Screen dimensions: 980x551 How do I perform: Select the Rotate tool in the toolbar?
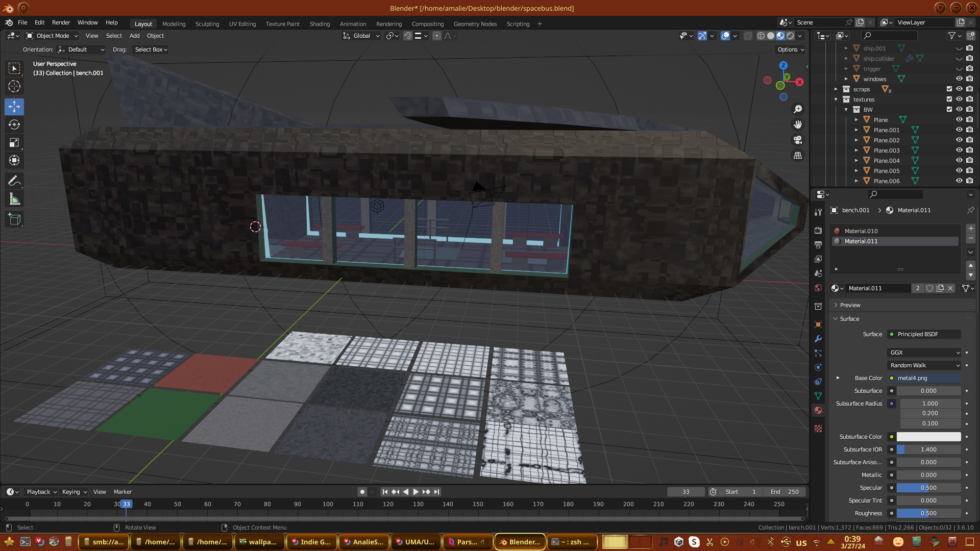pos(14,124)
